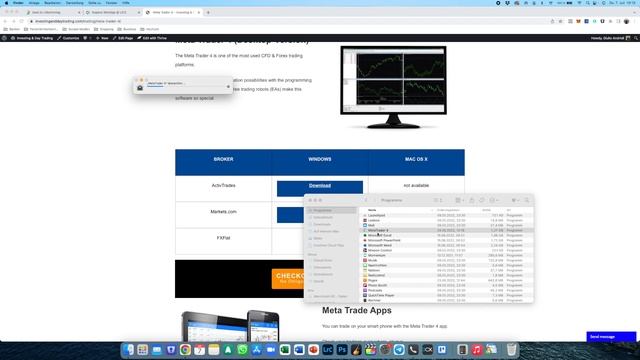Select Microsoft Excel in the Finder list

[x=447, y=236]
